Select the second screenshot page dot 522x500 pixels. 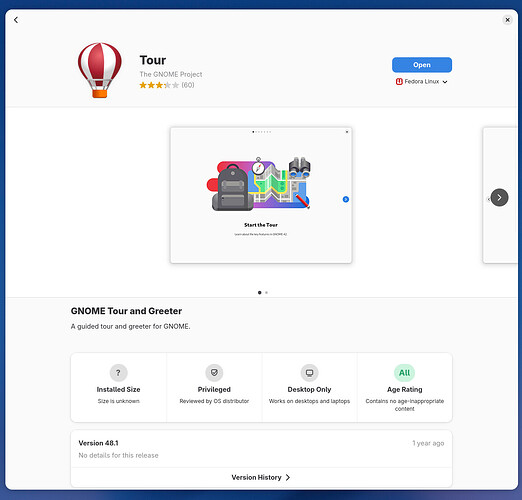(266, 293)
